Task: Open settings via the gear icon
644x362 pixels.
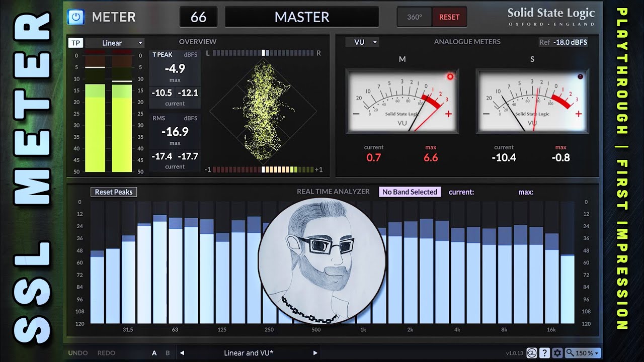Action: [557, 353]
